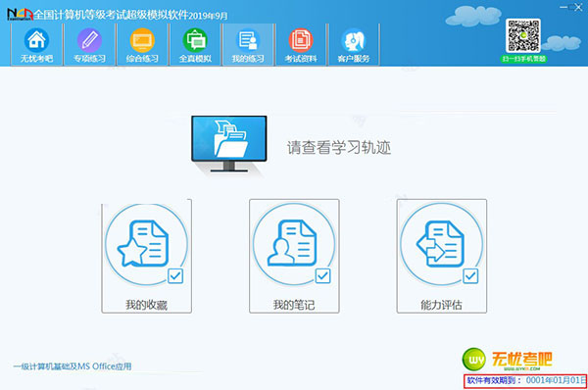Open the 无忧考吧 home icon

(36, 45)
